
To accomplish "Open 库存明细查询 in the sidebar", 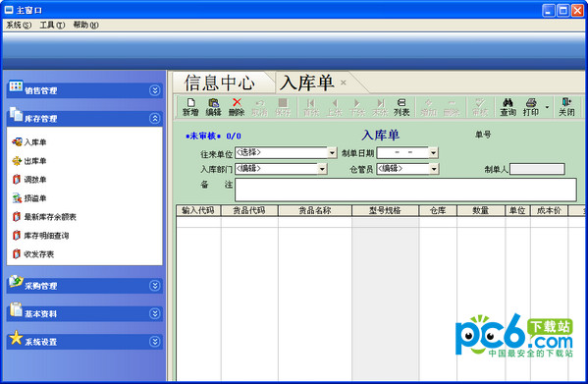I will [x=40, y=236].
